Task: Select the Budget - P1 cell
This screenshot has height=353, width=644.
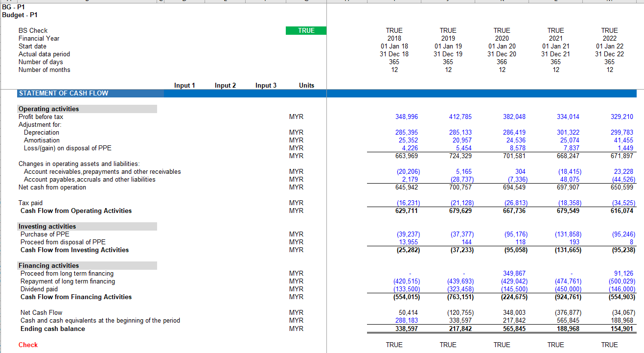Action: pyautogui.click(x=20, y=15)
